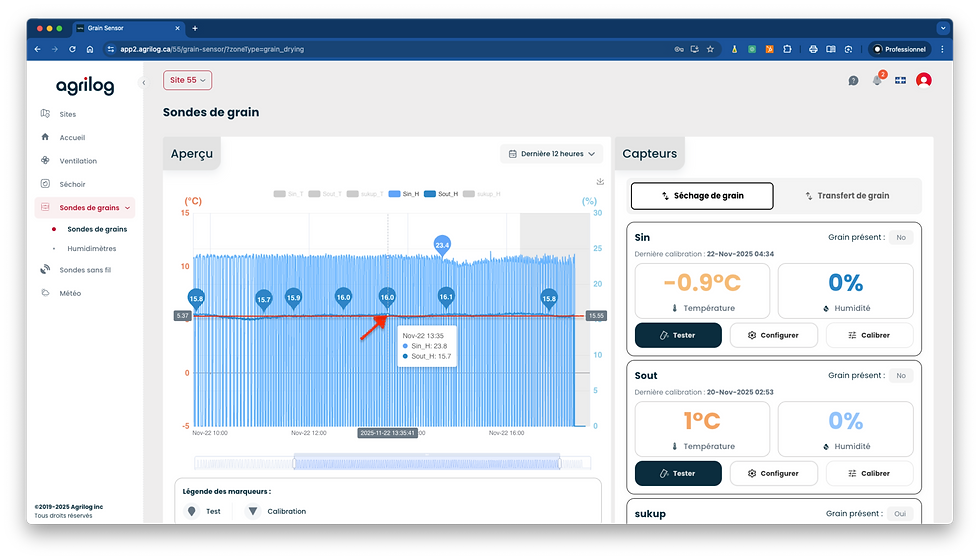Bookmark this page with star icon
The image size is (980, 560).
[x=710, y=49]
